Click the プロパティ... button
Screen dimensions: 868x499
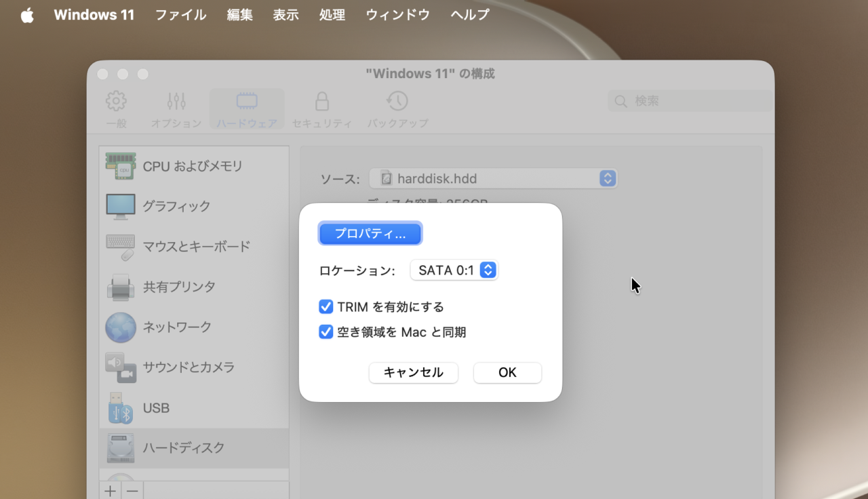click(370, 234)
